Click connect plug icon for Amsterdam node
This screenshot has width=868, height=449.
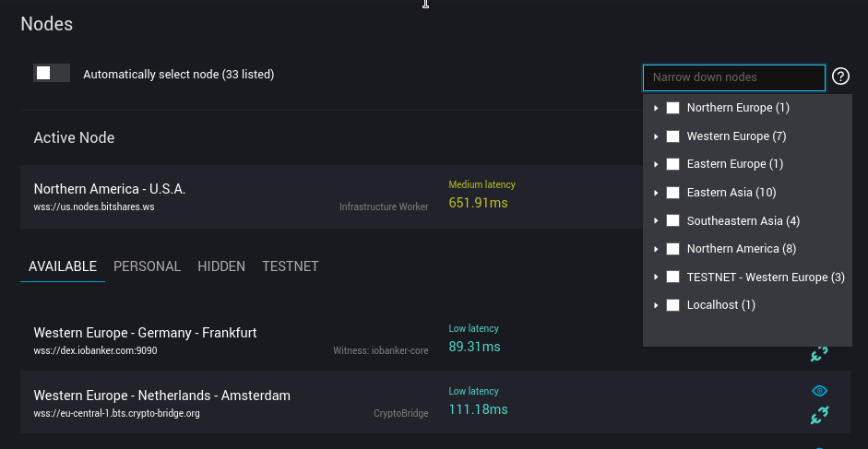click(x=819, y=416)
